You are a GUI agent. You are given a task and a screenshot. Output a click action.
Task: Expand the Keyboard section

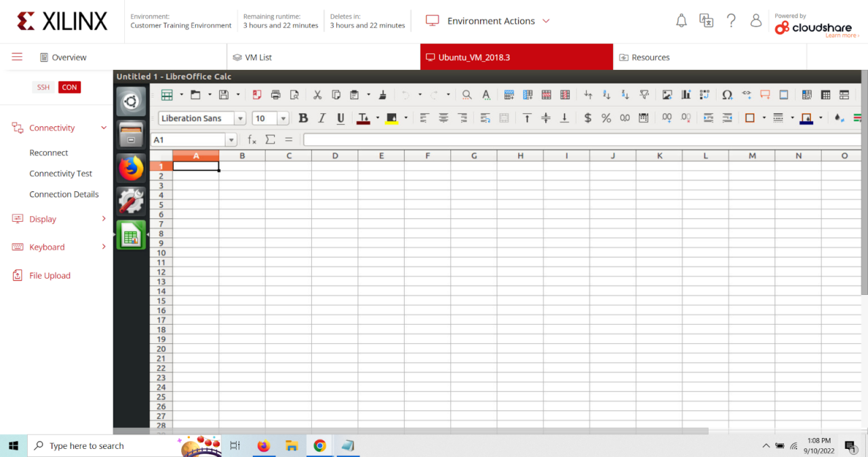tap(104, 247)
